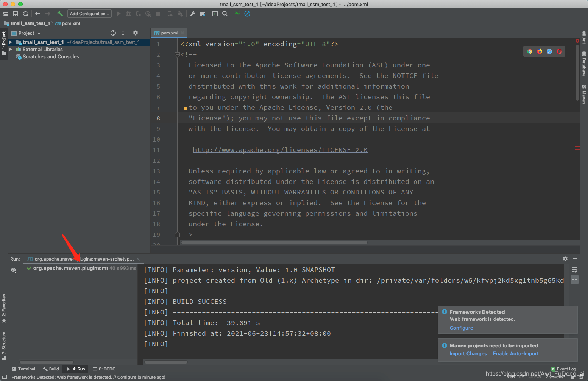This screenshot has width=588, height=381.
Task: Click Enable Auto-Import link
Action: pyautogui.click(x=516, y=354)
